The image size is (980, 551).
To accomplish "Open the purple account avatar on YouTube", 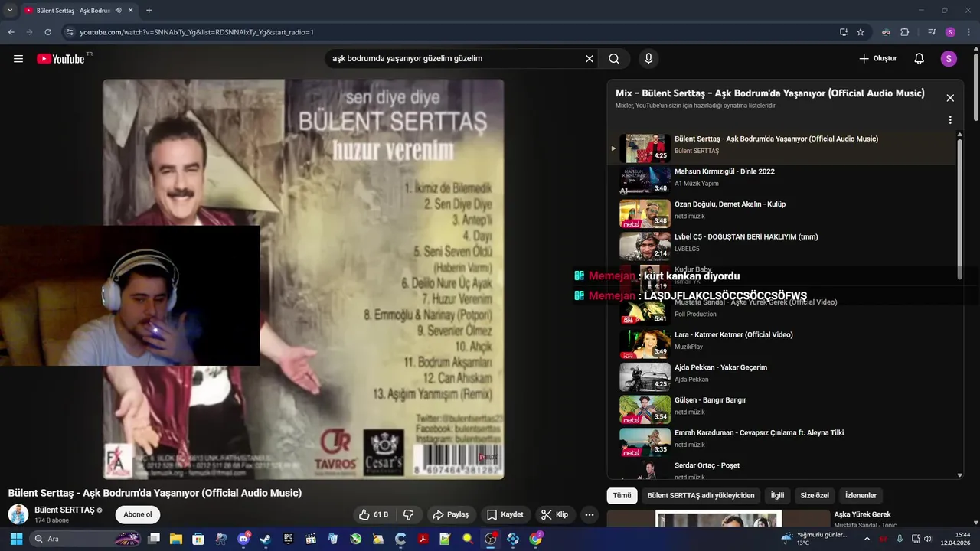I will point(949,59).
